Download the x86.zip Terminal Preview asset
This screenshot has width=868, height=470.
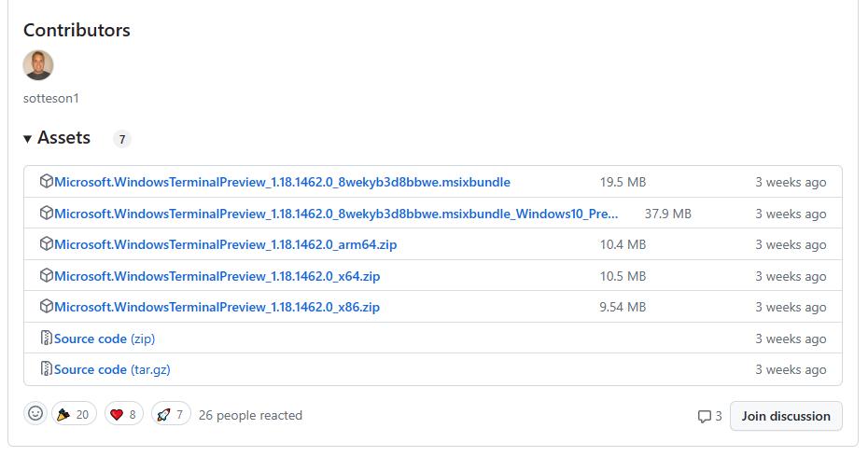click(217, 307)
